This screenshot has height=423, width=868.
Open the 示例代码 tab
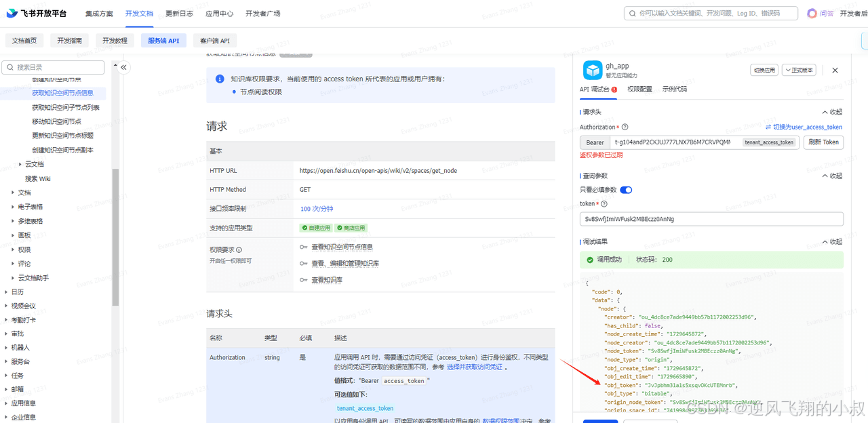674,89
